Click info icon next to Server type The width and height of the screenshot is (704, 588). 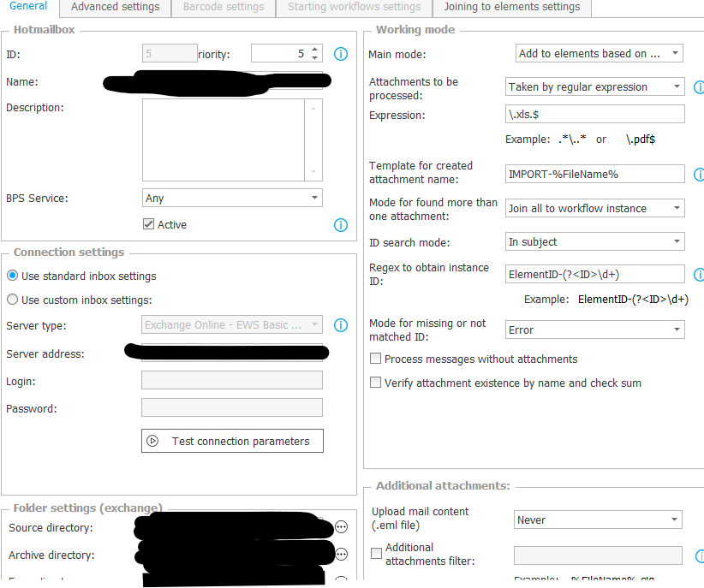point(340,325)
